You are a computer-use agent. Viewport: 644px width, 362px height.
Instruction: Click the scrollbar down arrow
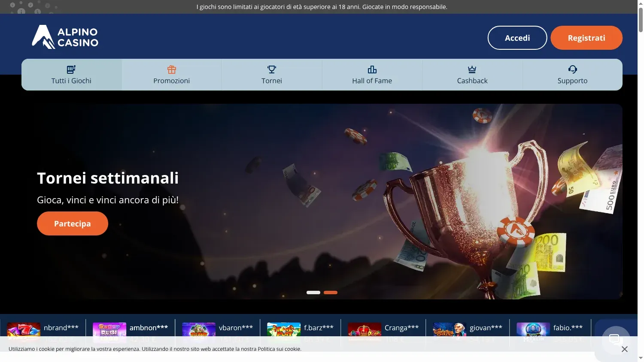[x=641, y=358]
